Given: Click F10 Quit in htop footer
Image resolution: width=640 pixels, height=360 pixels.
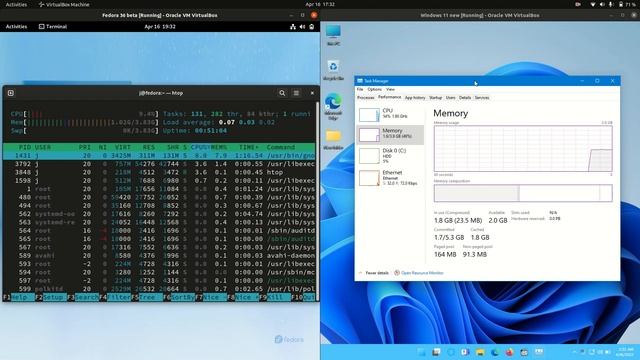Looking at the screenshot, I should [x=303, y=297].
